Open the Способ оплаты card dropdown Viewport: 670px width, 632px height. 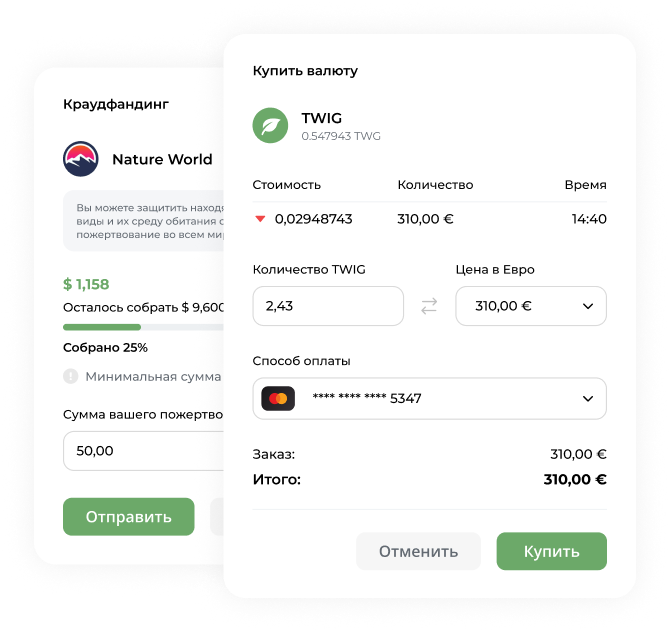click(429, 398)
